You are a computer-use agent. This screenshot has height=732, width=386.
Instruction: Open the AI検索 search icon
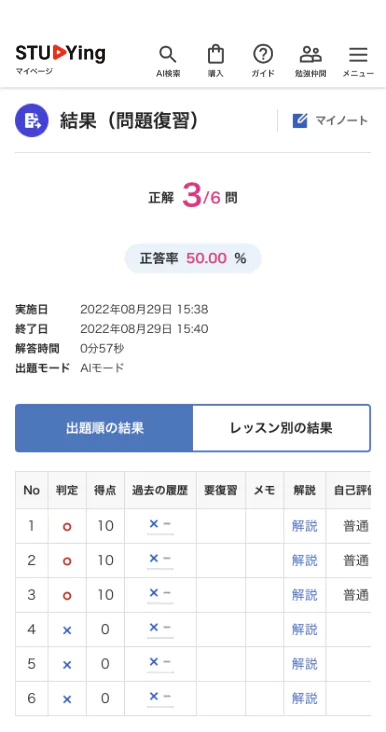168,55
